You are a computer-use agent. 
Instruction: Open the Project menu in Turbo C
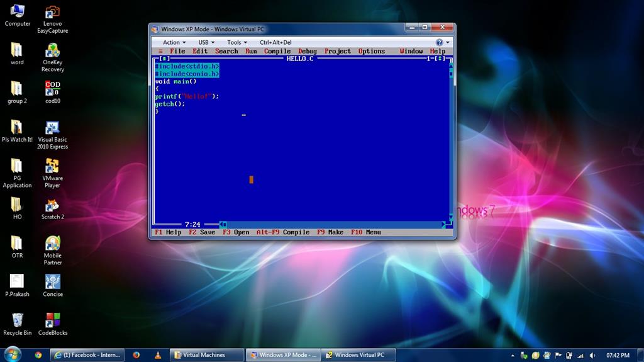[x=338, y=51]
